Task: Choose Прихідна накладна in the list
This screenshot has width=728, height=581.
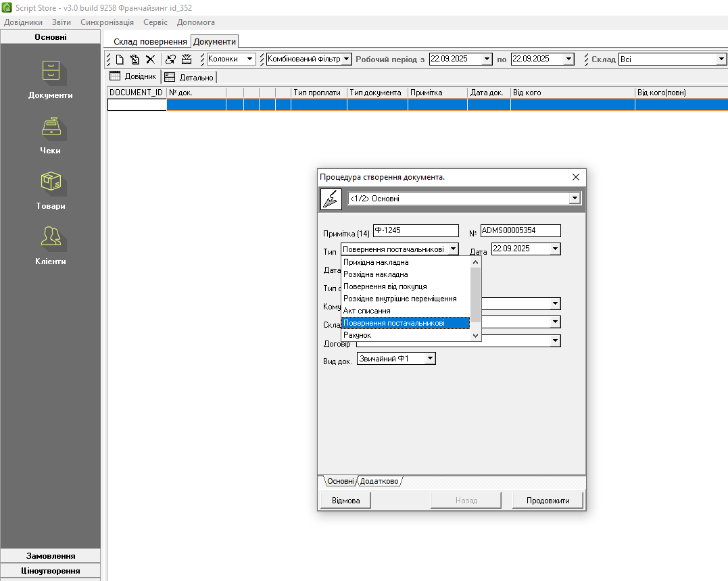Action: (376, 262)
